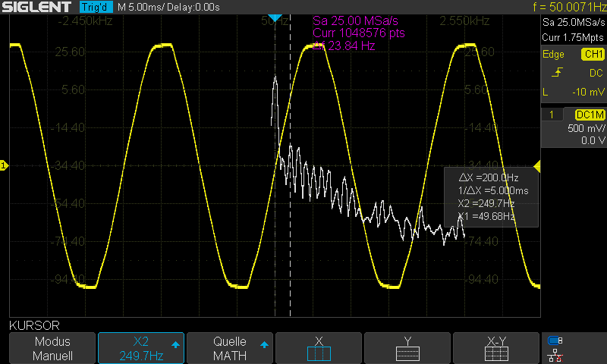607x364 pixels.
Task: Click the LAN network status icon
Action: (555, 356)
